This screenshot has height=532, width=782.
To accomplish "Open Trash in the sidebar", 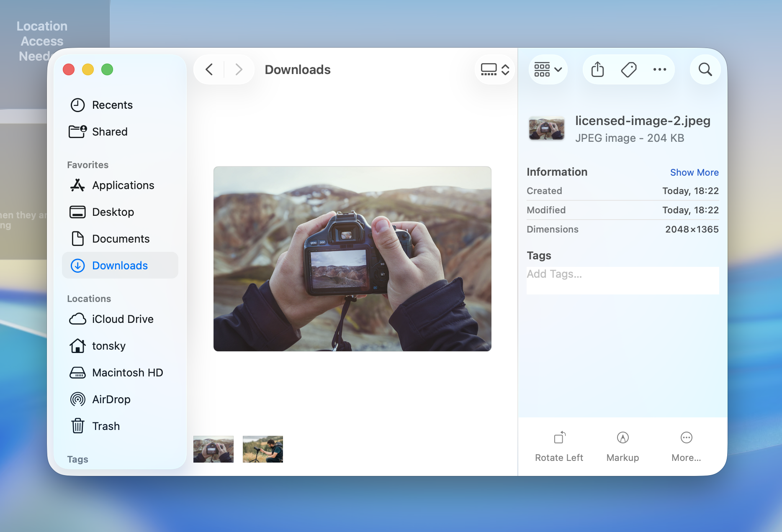I will pos(106,426).
